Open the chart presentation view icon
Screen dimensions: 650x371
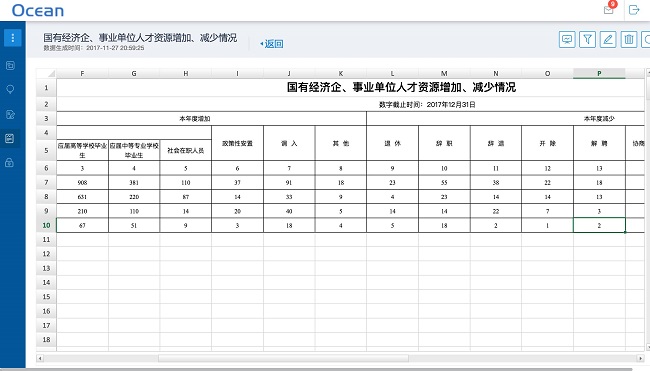[567, 39]
